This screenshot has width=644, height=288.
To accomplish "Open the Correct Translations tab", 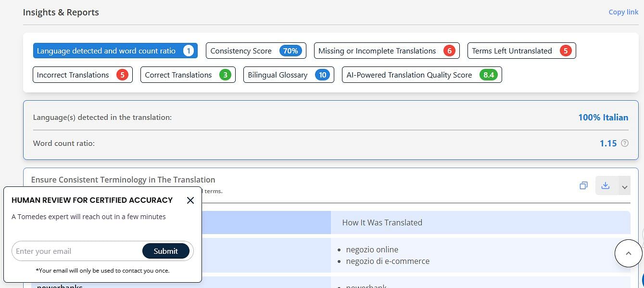I will (x=188, y=75).
